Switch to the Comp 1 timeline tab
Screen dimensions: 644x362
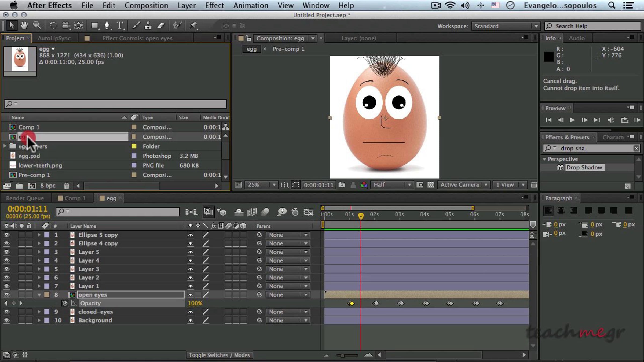click(x=75, y=198)
